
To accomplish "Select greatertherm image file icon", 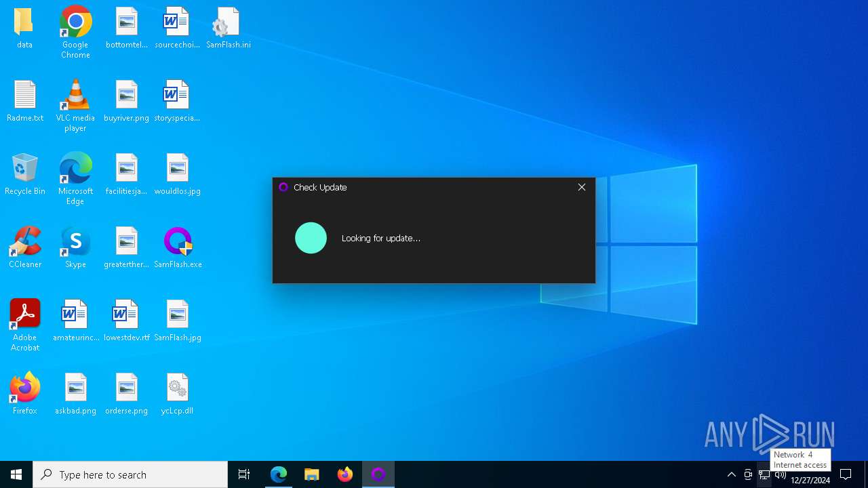I will click(x=126, y=247).
